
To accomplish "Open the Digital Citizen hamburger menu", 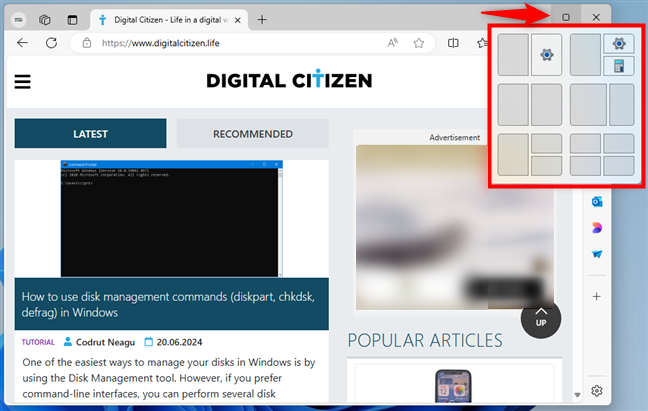I will coord(23,81).
